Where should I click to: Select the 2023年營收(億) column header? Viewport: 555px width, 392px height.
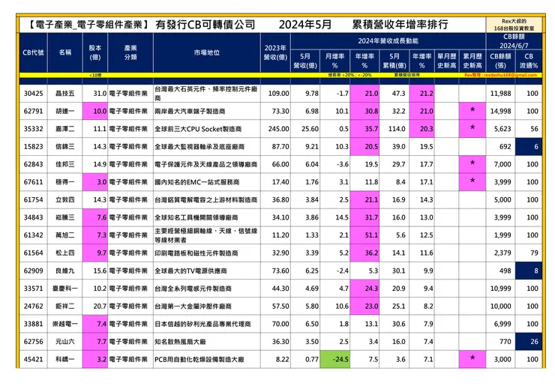[275, 52]
